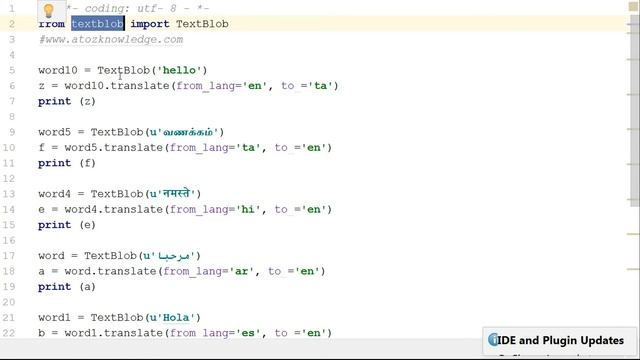
Task: Click the IDE and Plugin Updates notification
Action: (560, 340)
